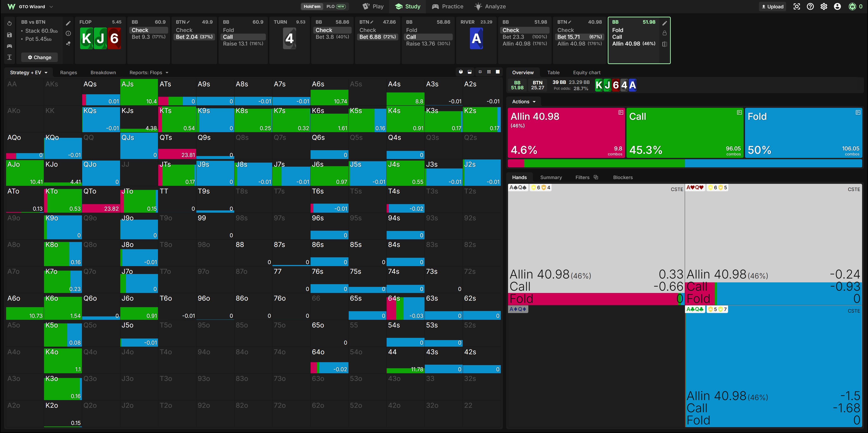Click the river card A thumbnail
The height and width of the screenshot is (433, 868).
tap(476, 38)
